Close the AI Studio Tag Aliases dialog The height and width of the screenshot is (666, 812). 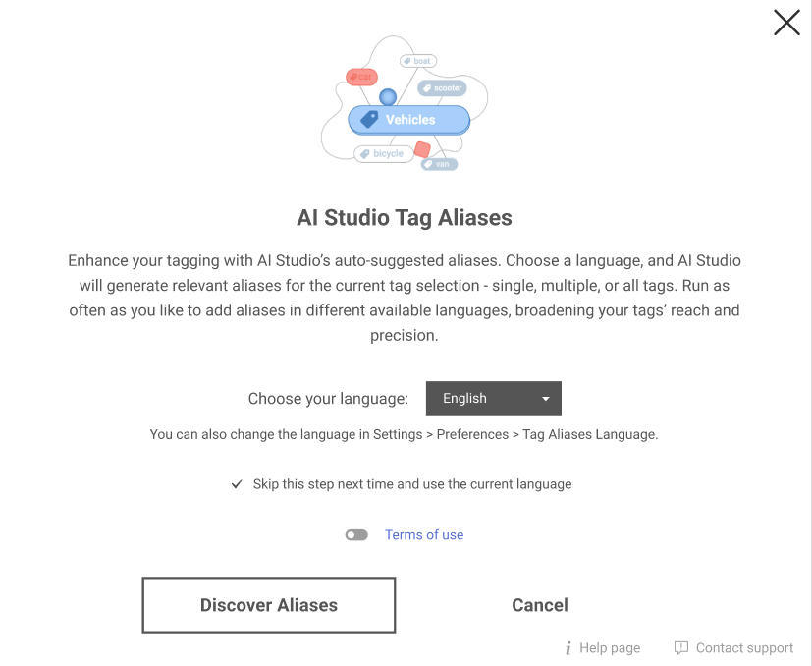785,23
